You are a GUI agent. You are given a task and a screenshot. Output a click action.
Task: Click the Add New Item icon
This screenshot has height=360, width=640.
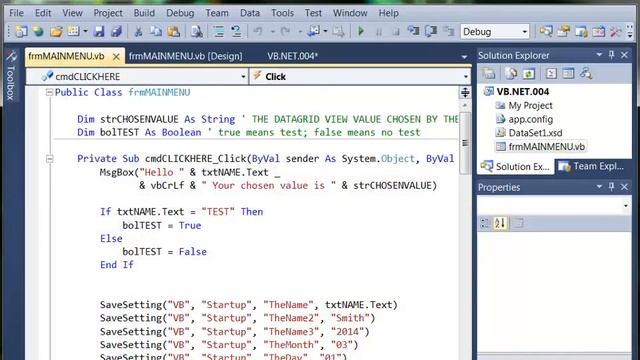[73, 31]
